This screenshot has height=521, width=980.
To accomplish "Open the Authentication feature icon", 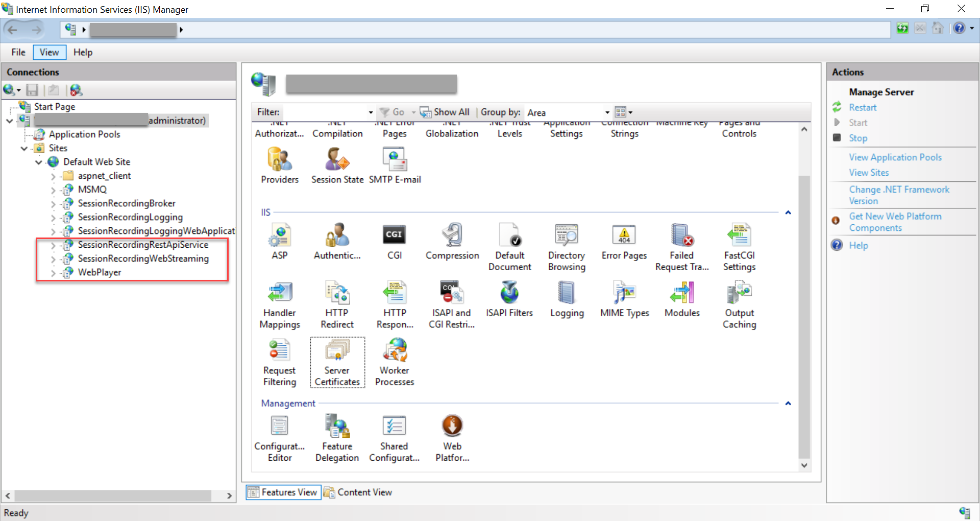I will tap(337, 241).
